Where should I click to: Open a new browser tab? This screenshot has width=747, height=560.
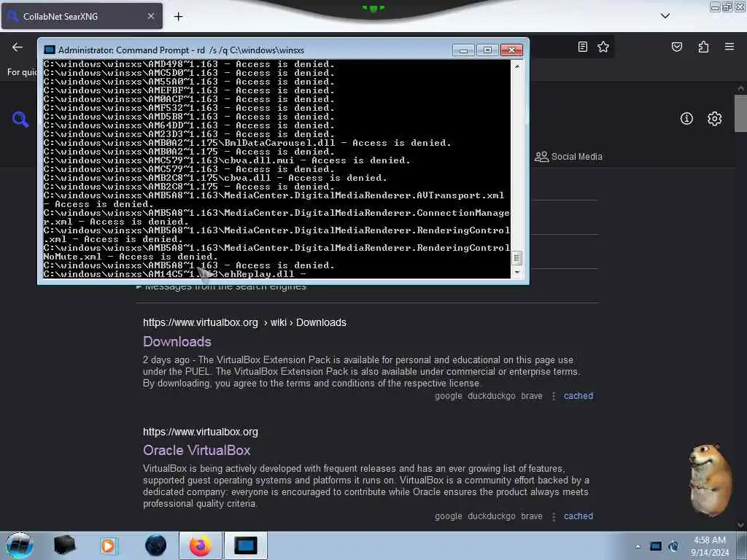coord(178,17)
